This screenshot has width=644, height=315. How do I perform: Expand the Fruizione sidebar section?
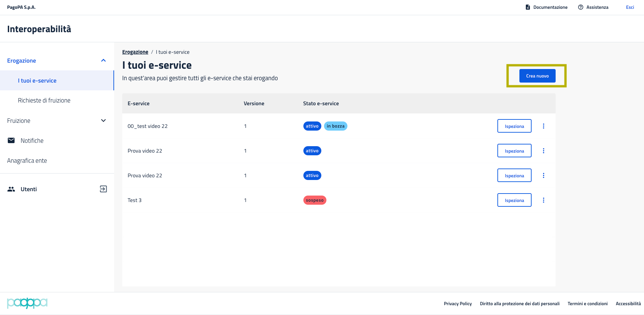[103, 121]
